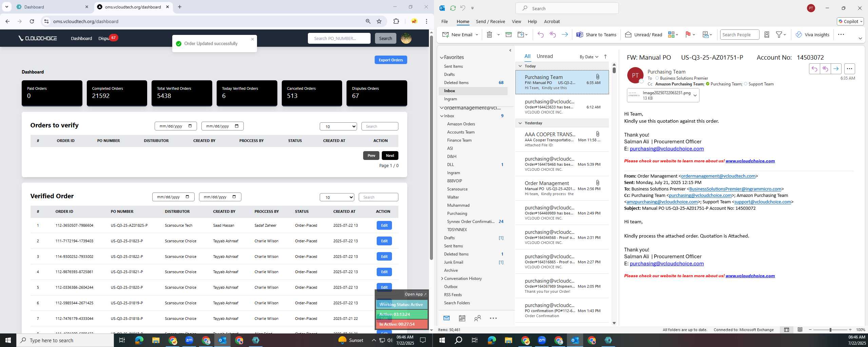Click Unread/ Read envelope button
Image resolution: width=868 pixels, height=347 pixels.
point(643,35)
